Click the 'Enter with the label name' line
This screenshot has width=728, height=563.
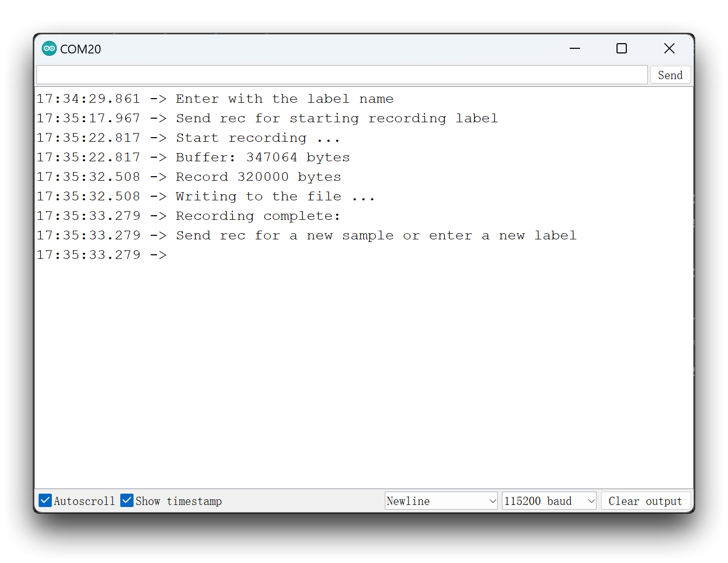tap(285, 99)
